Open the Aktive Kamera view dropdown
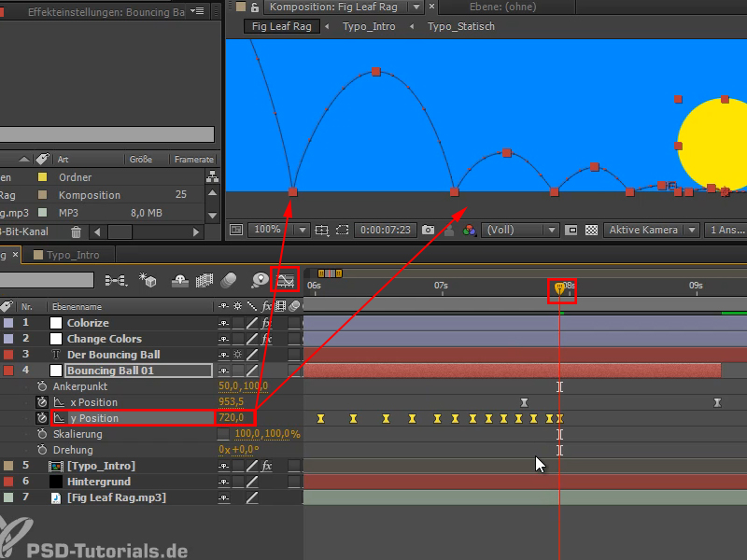The height and width of the screenshot is (560, 747). point(644,231)
